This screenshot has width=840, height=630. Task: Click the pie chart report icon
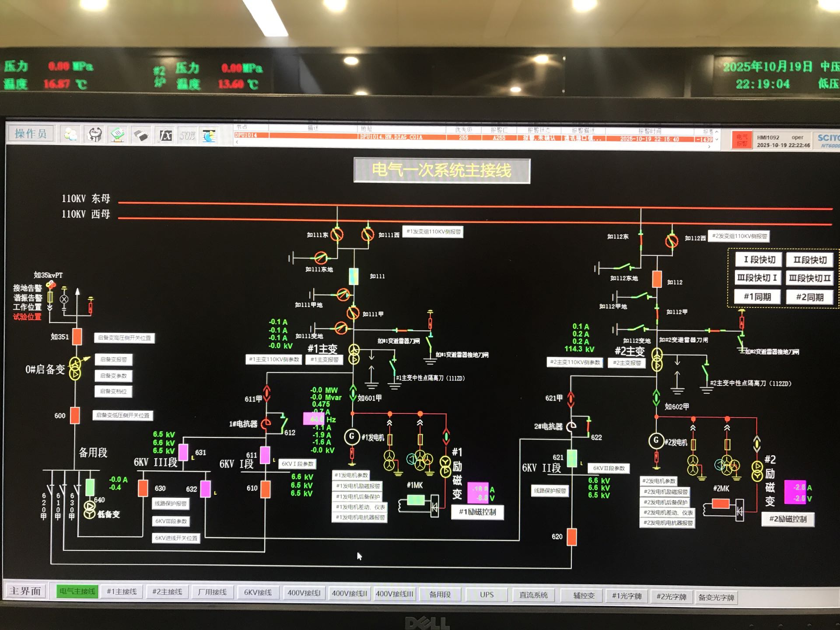pos(209,136)
